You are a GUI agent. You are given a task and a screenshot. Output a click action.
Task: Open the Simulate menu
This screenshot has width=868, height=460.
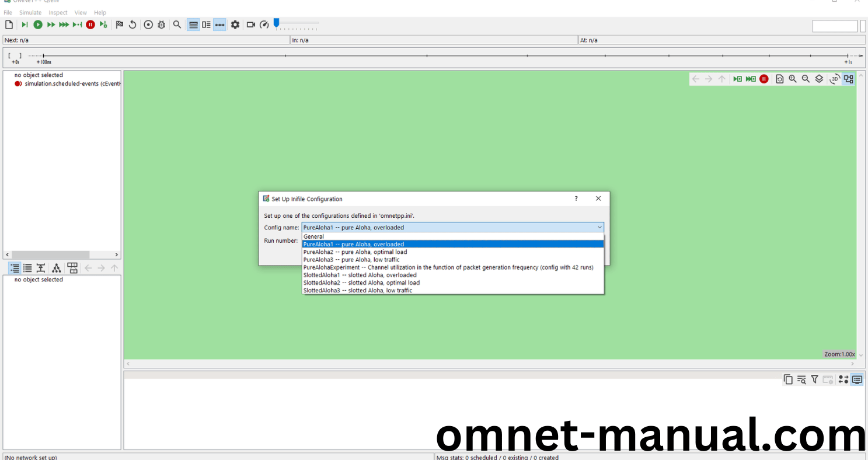click(x=30, y=12)
